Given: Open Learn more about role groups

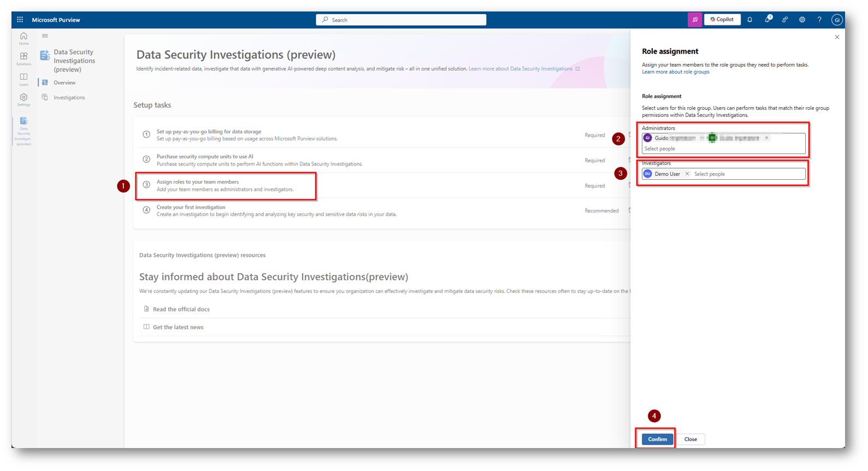Looking at the screenshot, I should click(x=676, y=72).
